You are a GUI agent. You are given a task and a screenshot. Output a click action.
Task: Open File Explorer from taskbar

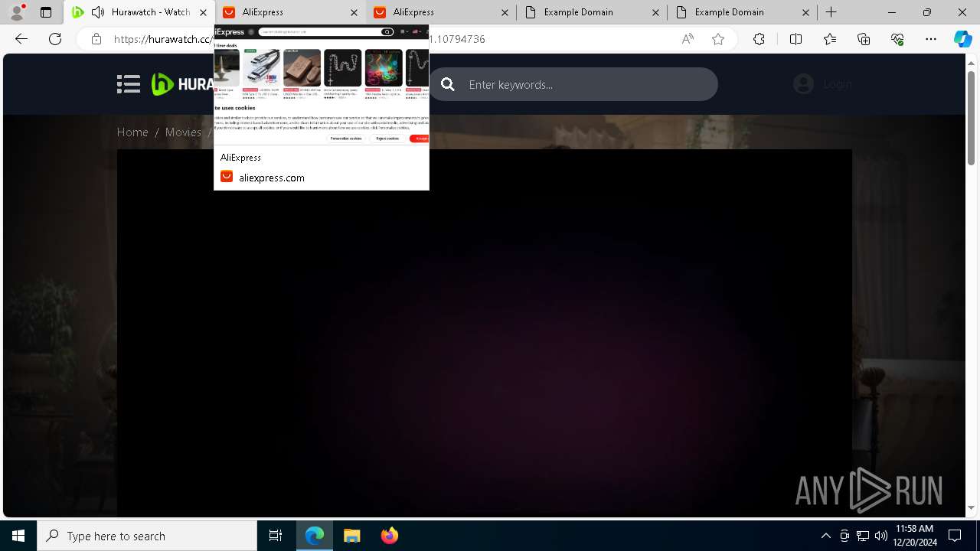(351, 536)
